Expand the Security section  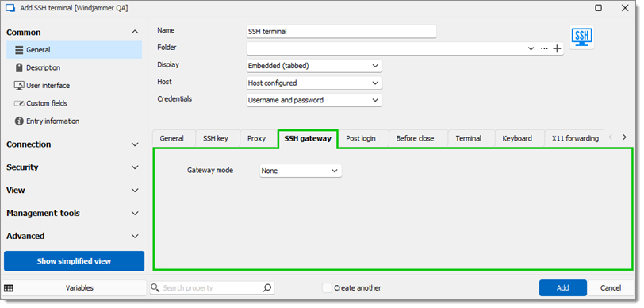coord(135,167)
